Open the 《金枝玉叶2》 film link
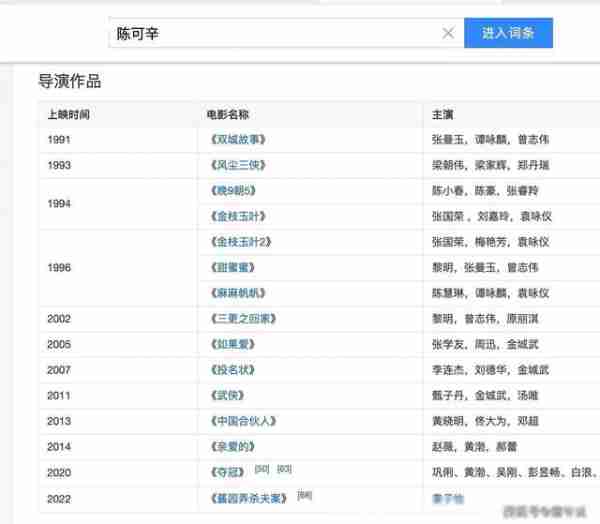 pyautogui.click(x=241, y=242)
